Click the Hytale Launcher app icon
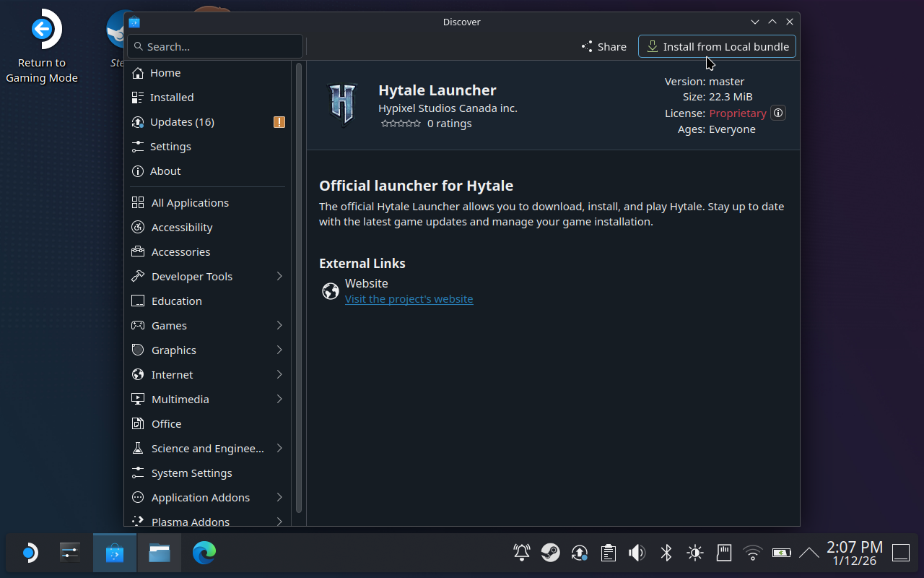Image resolution: width=924 pixels, height=578 pixels. 342,103
